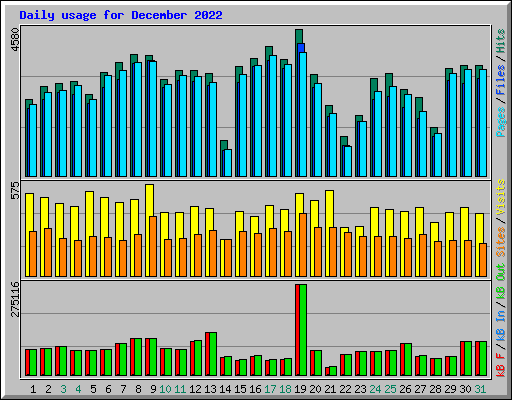Click day 23 on the x-axis
Viewport: 512px width, 400px height.
pyautogui.click(x=360, y=389)
